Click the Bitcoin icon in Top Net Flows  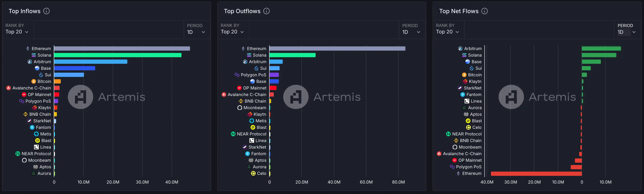pyautogui.click(x=464, y=75)
